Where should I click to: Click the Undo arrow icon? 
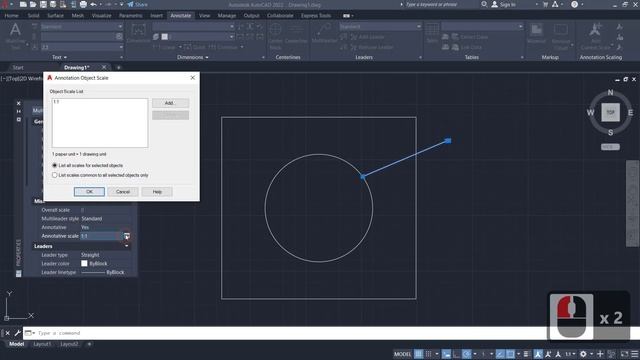(x=93, y=4)
